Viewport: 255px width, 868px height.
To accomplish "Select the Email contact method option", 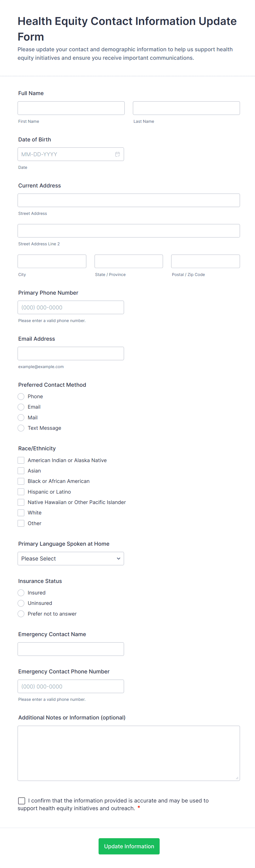I will 21,407.
